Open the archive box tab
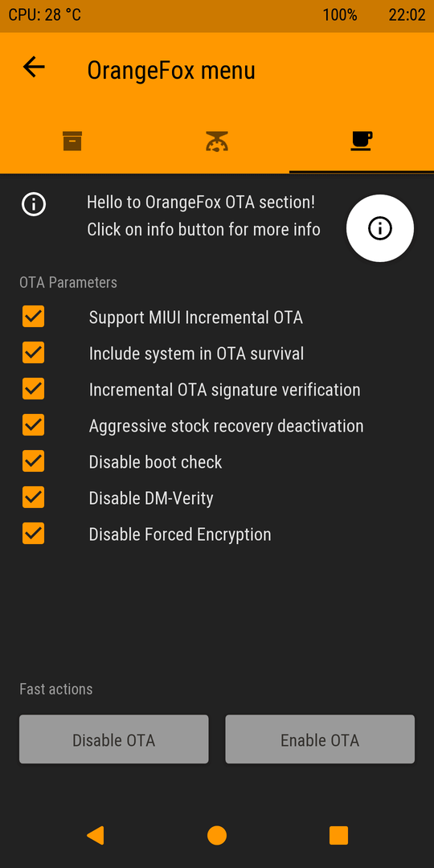Image resolution: width=434 pixels, height=868 pixels. coord(72,141)
